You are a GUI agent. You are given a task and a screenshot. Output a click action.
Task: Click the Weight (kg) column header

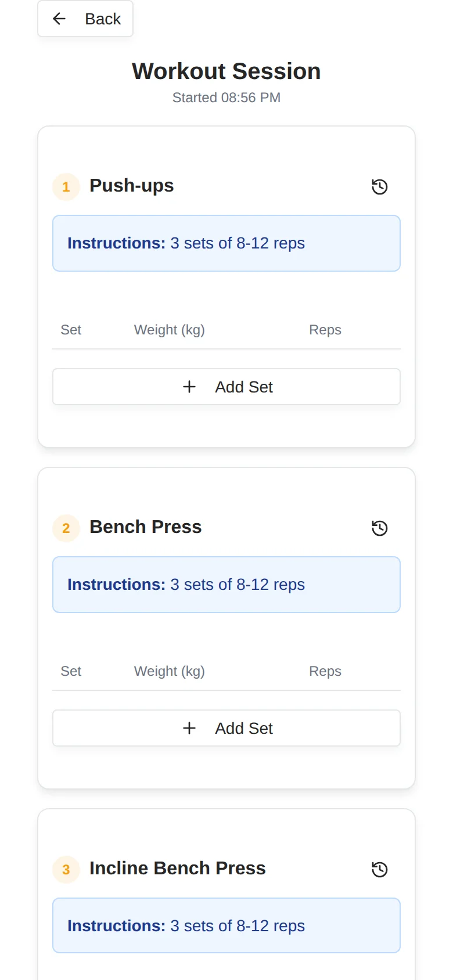(x=169, y=330)
